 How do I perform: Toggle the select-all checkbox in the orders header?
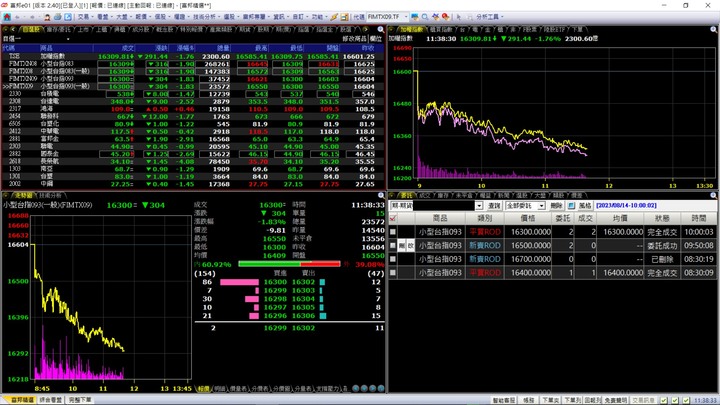tap(393, 219)
